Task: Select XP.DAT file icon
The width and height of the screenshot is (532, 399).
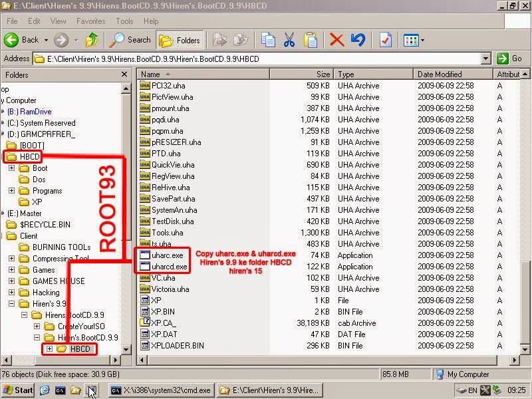Action: tap(145, 334)
